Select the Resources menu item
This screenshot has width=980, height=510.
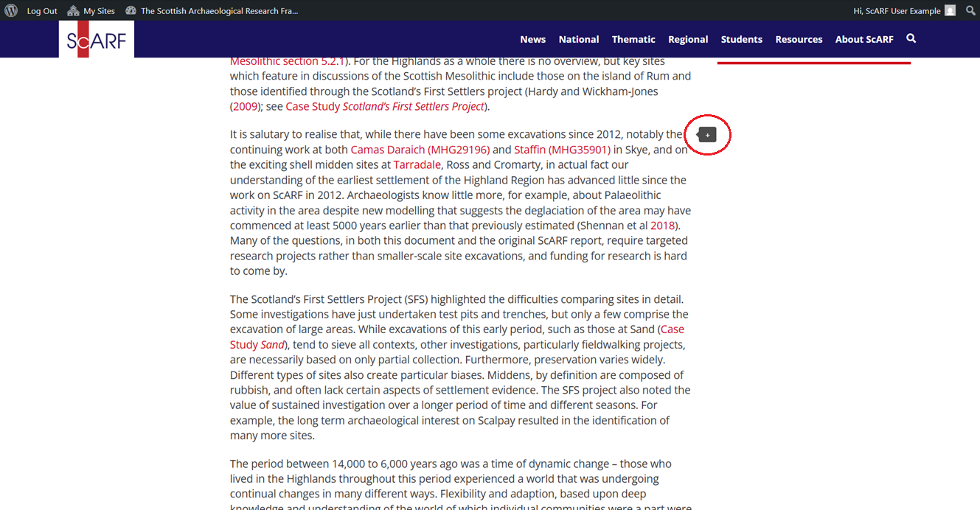coord(799,39)
